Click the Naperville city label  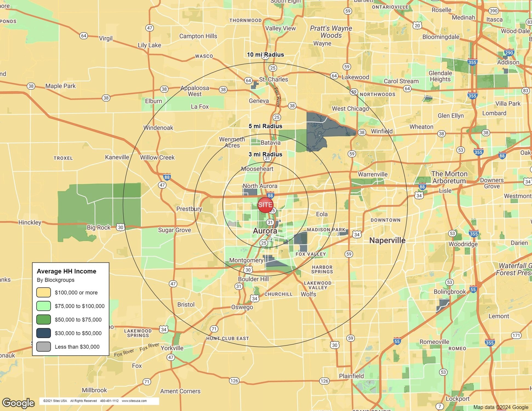tap(387, 240)
